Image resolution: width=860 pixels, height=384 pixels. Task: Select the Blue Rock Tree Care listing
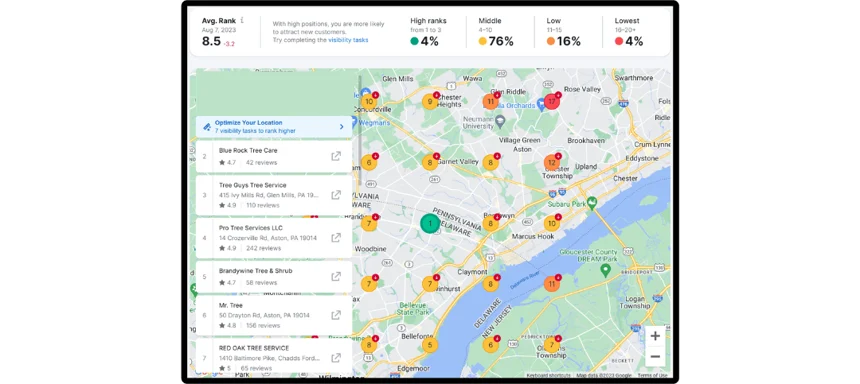click(x=274, y=156)
